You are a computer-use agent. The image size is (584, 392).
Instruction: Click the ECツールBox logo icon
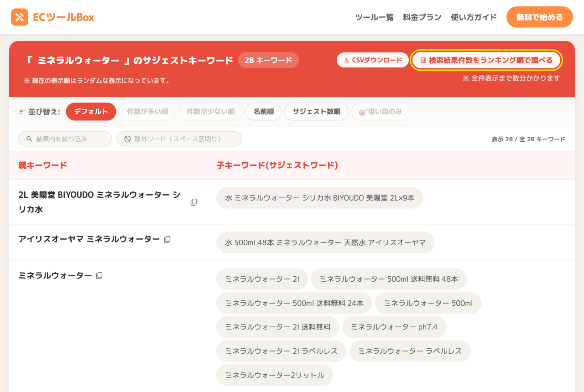click(20, 17)
